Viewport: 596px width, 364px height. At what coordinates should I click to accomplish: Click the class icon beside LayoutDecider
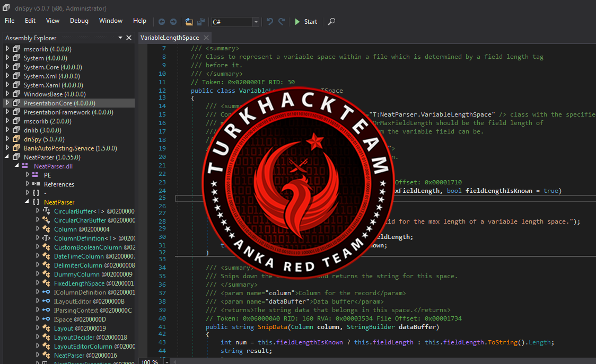[x=46, y=337]
